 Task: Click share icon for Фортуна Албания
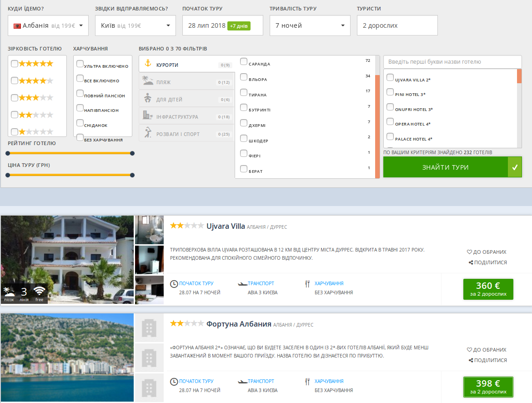pos(471,360)
